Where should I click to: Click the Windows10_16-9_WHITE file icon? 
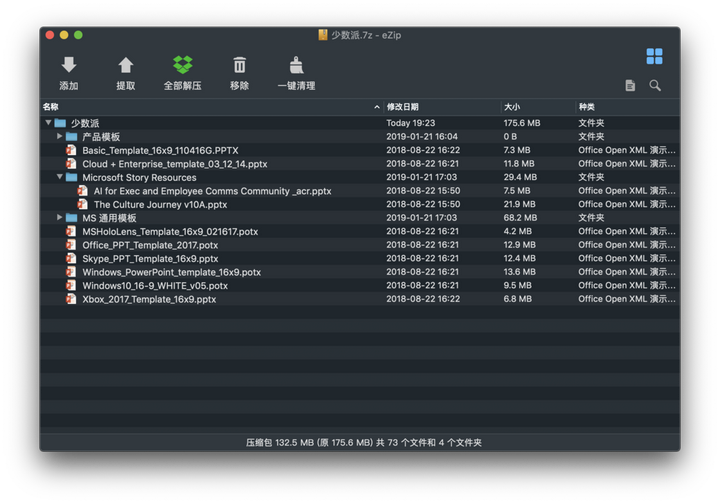pyautogui.click(x=71, y=286)
